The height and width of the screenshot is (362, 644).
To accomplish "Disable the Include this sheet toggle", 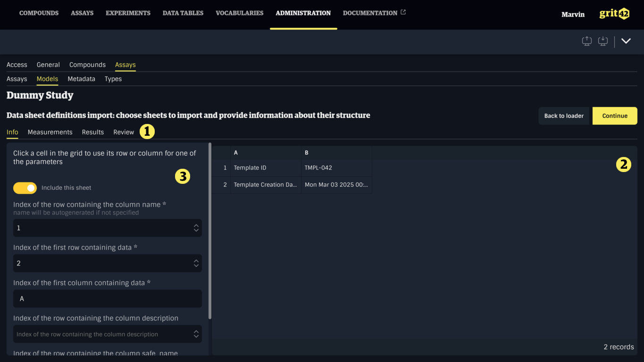I will (x=25, y=188).
